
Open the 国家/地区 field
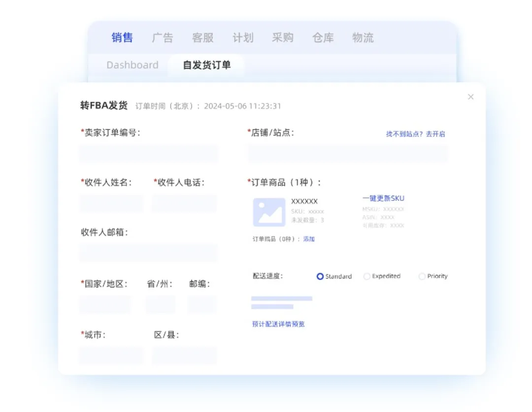click(x=105, y=305)
